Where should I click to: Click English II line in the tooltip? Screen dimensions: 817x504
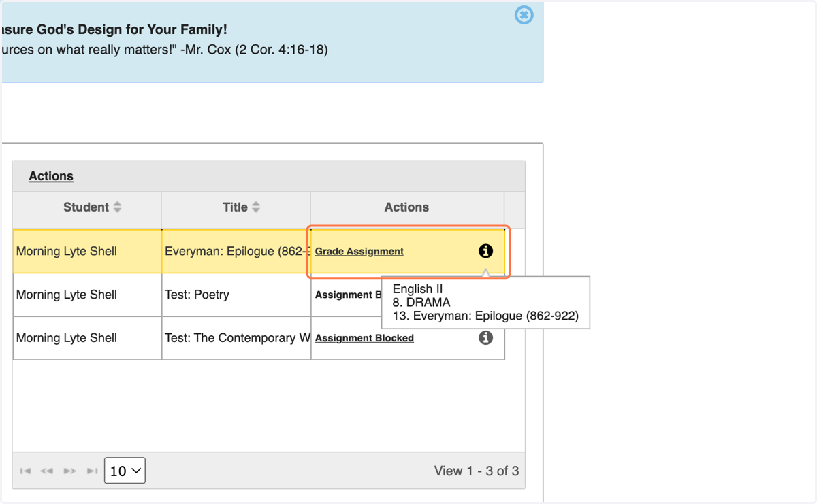pyautogui.click(x=417, y=289)
